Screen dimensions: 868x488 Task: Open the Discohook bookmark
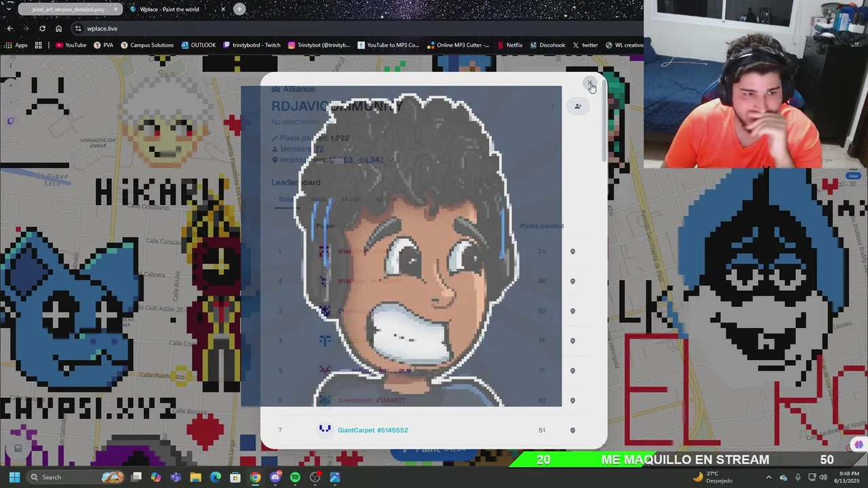pyautogui.click(x=547, y=45)
